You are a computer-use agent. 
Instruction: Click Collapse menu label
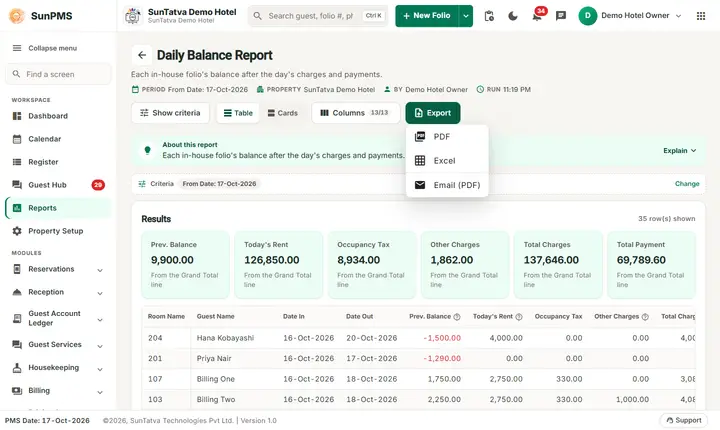pyautogui.click(x=53, y=48)
